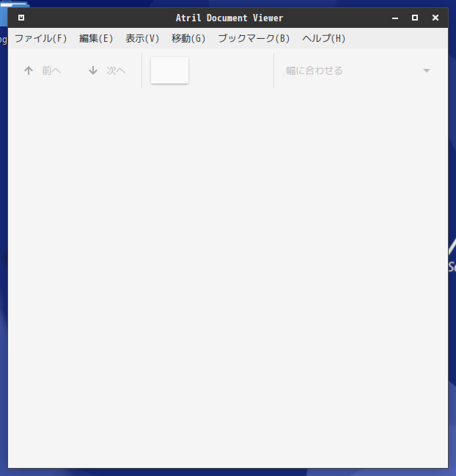Expand the 幅に合わせる zoom dropdown

358,70
